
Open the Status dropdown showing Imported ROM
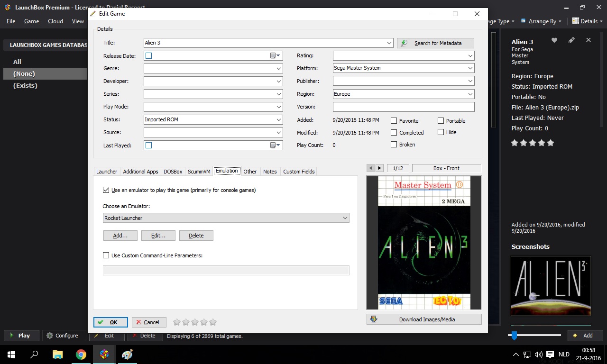[279, 119]
